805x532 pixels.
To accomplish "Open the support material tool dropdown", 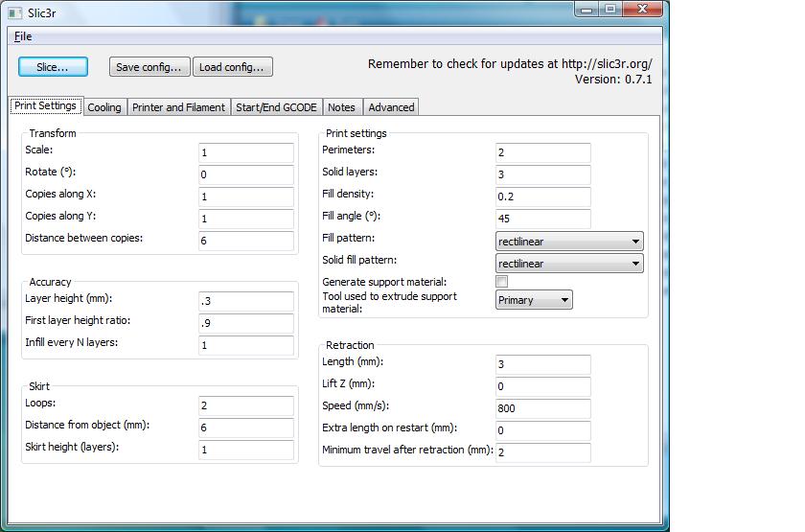I will click(534, 300).
